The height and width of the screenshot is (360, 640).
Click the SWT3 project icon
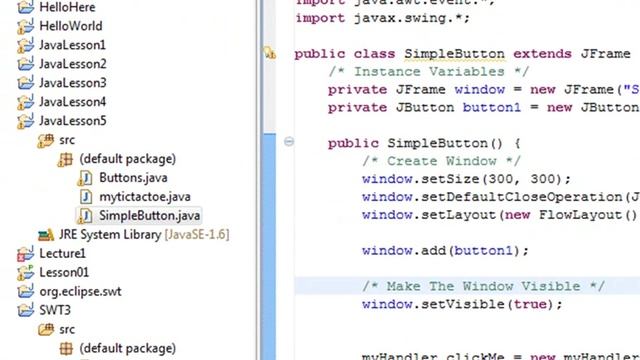[x=25, y=310]
